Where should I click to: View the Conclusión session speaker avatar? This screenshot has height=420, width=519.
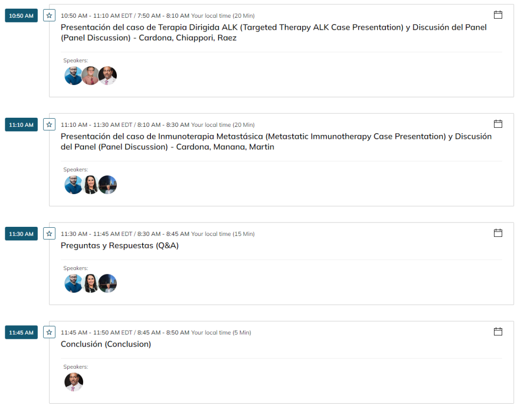click(x=74, y=382)
